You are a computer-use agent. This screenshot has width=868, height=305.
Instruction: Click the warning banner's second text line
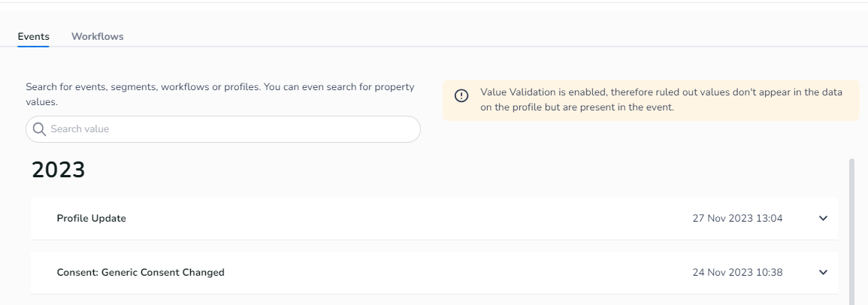click(577, 107)
